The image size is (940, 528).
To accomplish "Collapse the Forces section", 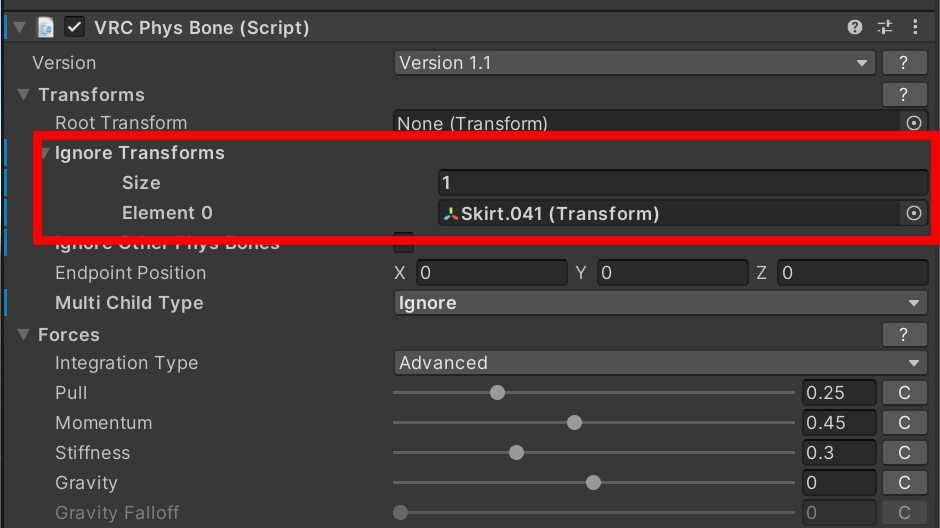I will [x=24, y=335].
